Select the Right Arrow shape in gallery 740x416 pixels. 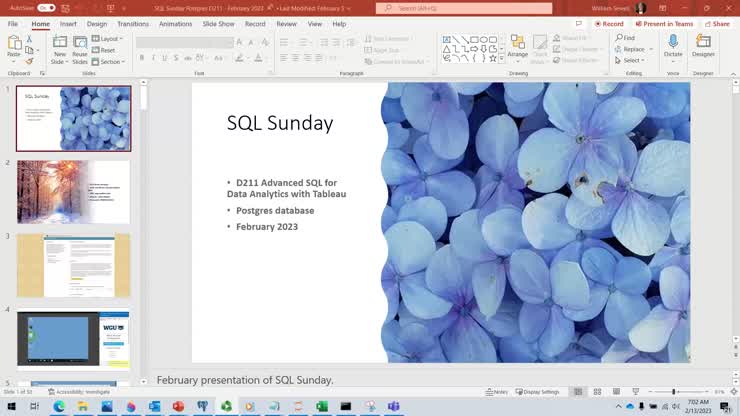coord(474,49)
